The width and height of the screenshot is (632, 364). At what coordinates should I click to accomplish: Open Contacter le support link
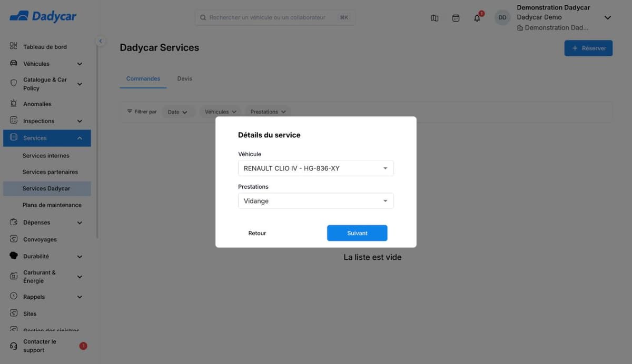(x=39, y=346)
